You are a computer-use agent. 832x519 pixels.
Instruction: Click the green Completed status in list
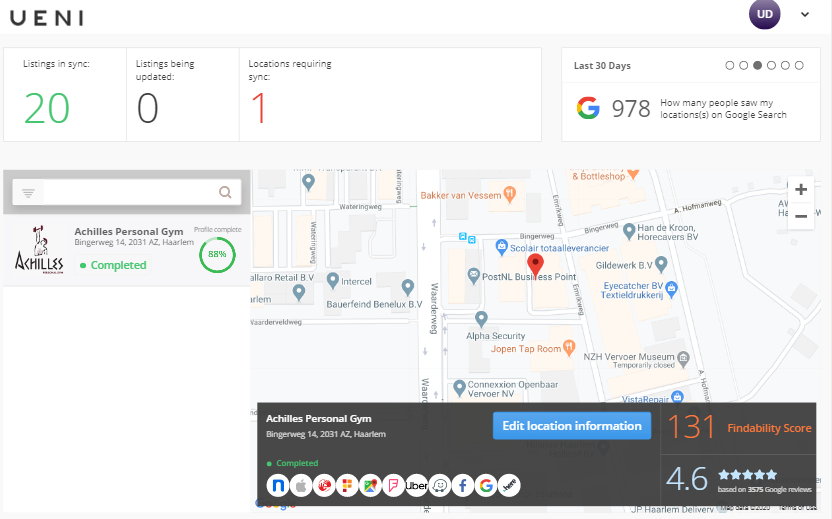tap(113, 265)
